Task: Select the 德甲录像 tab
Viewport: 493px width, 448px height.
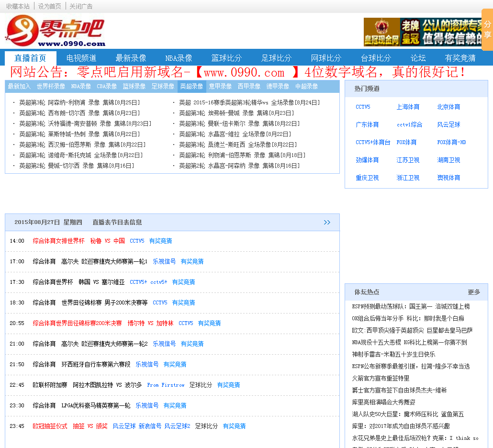Action: [x=278, y=87]
